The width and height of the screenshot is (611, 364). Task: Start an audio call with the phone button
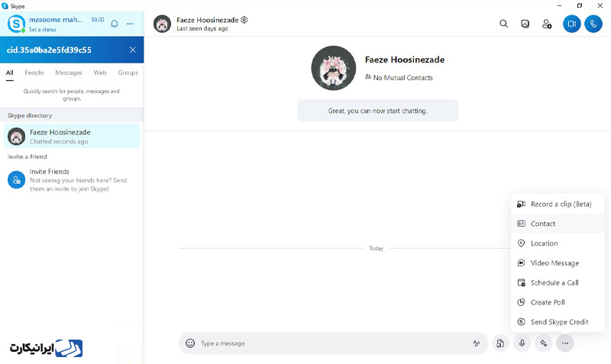[593, 24]
